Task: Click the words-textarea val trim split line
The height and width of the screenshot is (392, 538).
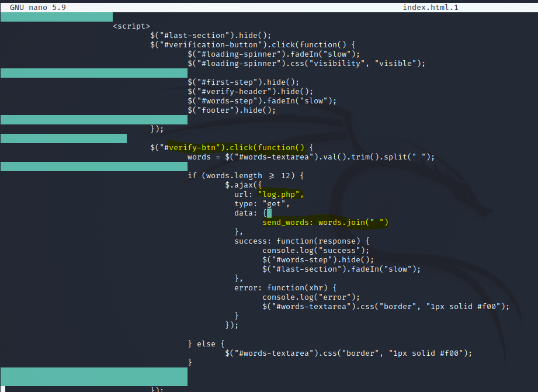Action: click(311, 157)
